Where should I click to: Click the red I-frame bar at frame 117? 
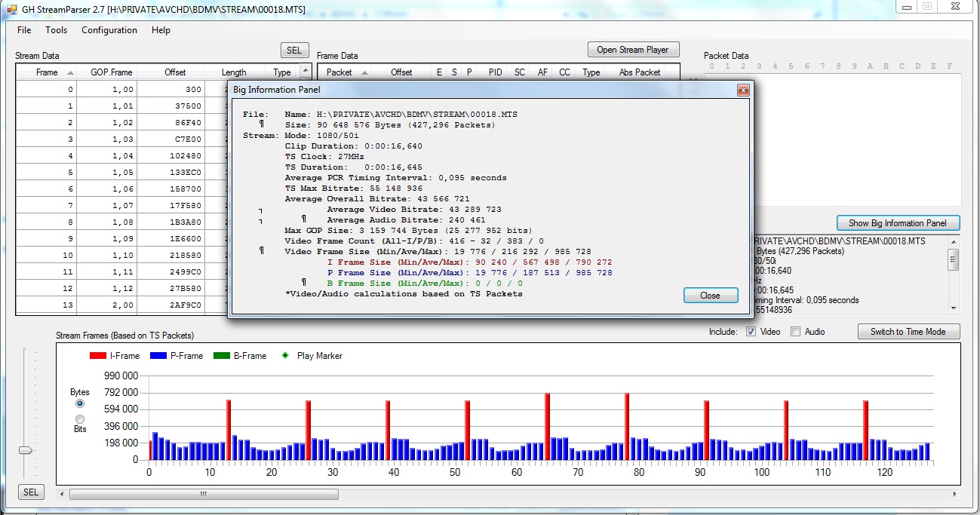pyautogui.click(x=866, y=430)
